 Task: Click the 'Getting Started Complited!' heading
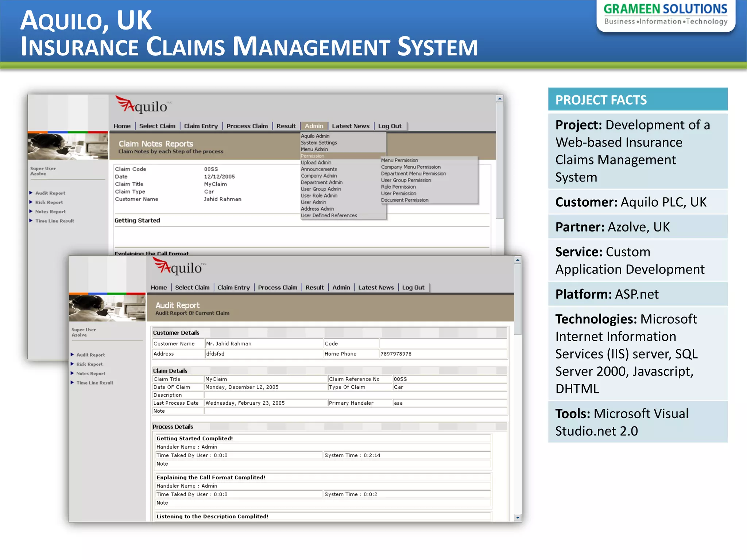(194, 438)
